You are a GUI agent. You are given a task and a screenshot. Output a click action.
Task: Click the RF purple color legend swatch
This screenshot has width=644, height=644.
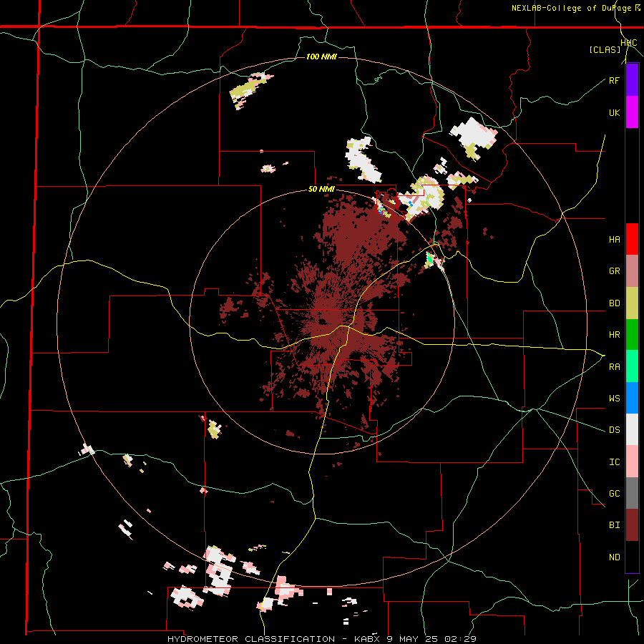click(x=632, y=80)
